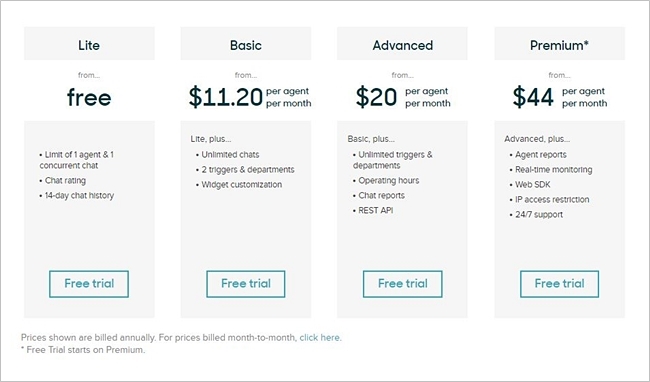
Task: Click the 'Real-time monitoring' feature item
Action: click(x=551, y=170)
